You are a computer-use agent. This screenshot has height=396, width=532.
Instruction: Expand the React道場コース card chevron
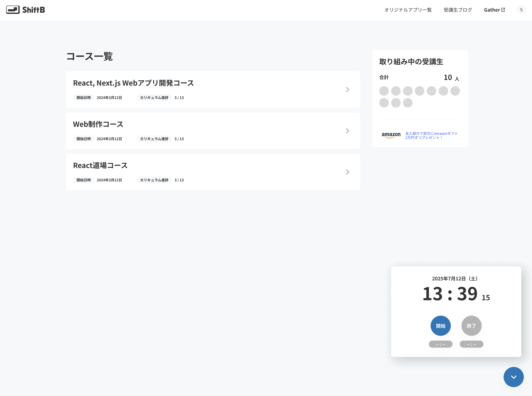(347, 172)
